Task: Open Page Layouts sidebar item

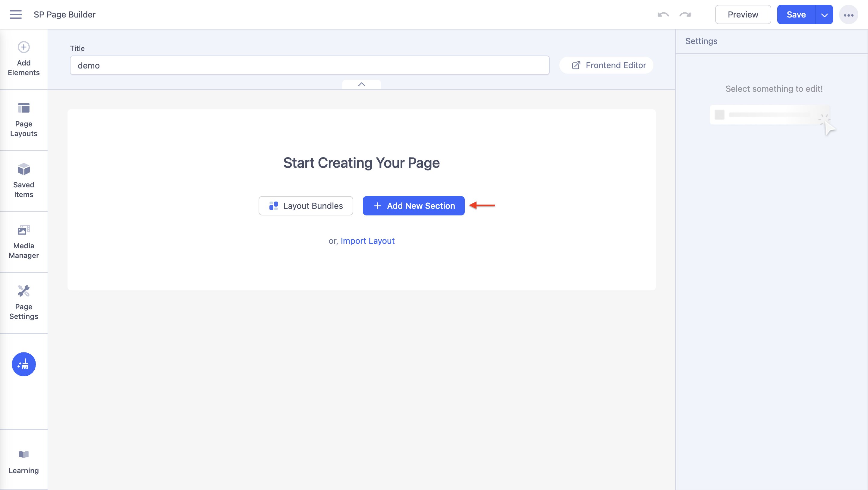Action: [x=24, y=120]
